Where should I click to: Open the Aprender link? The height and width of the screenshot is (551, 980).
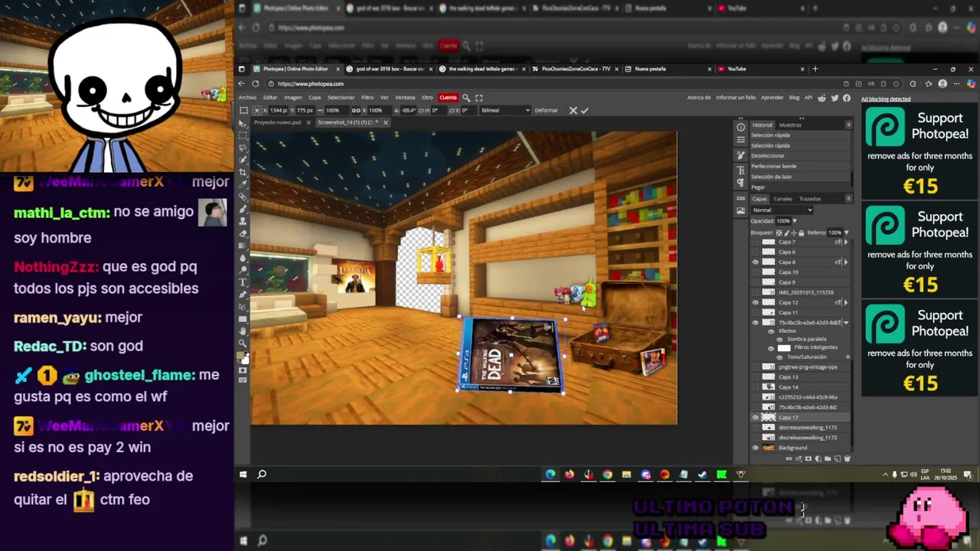coord(773,97)
